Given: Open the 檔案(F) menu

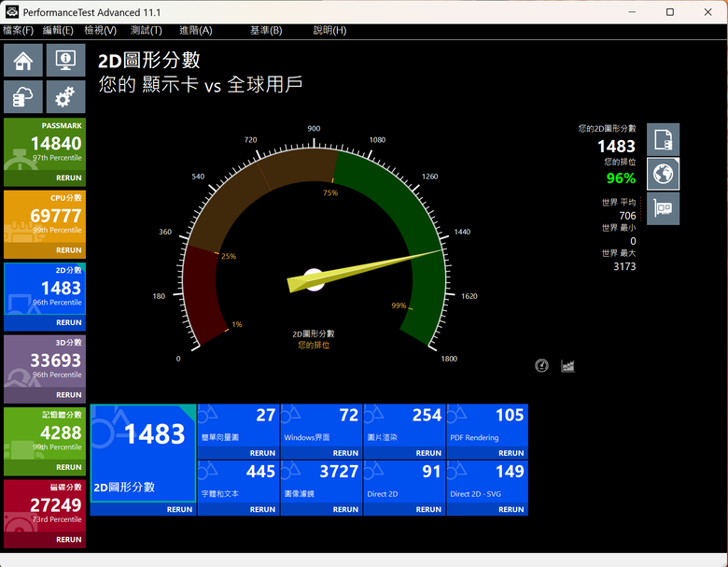Looking at the screenshot, I should click(x=18, y=31).
